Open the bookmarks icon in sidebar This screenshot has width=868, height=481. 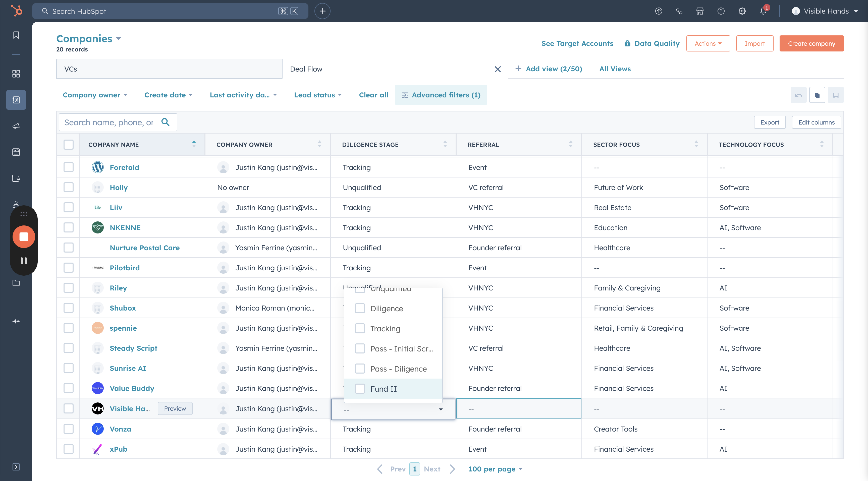[x=16, y=35]
